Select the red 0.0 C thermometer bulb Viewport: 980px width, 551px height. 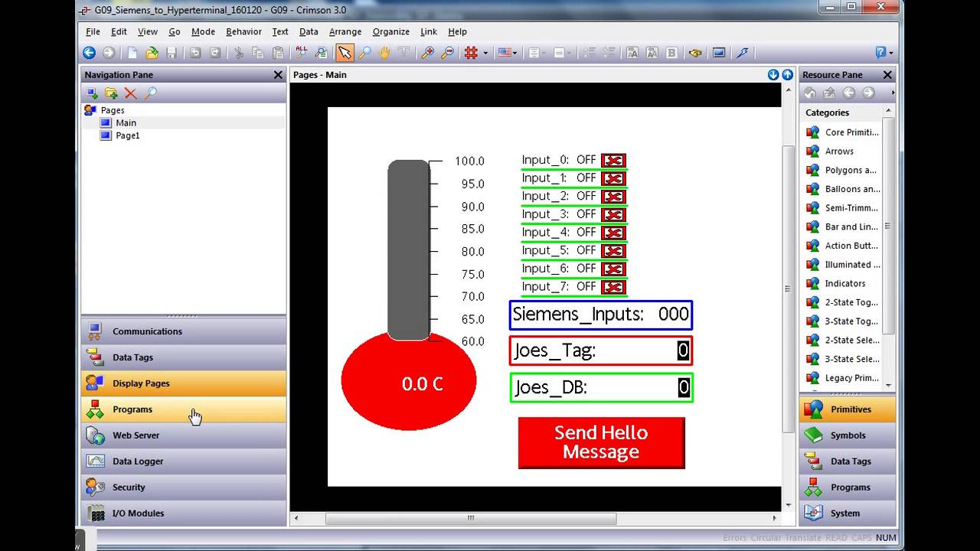[x=409, y=381]
